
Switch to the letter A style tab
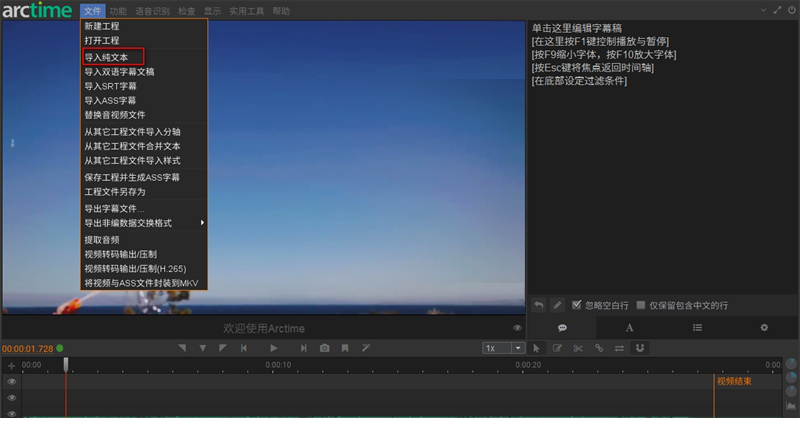[x=629, y=328]
